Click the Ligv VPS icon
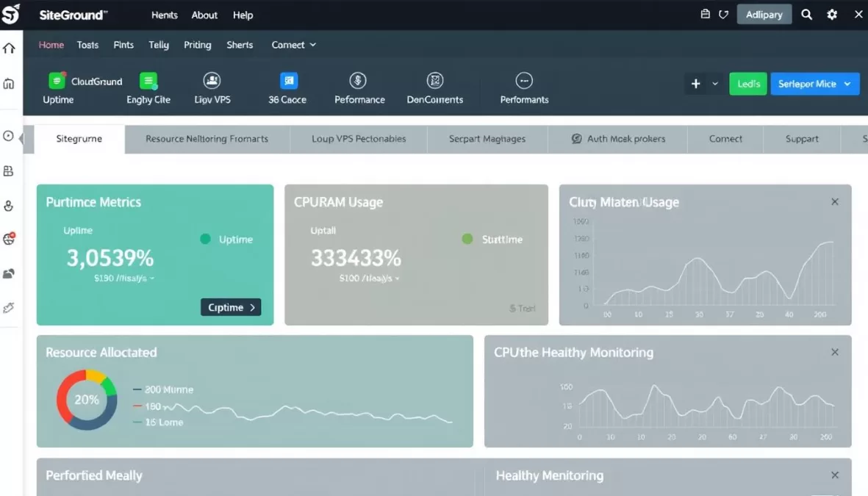This screenshot has height=496, width=868. [212, 81]
